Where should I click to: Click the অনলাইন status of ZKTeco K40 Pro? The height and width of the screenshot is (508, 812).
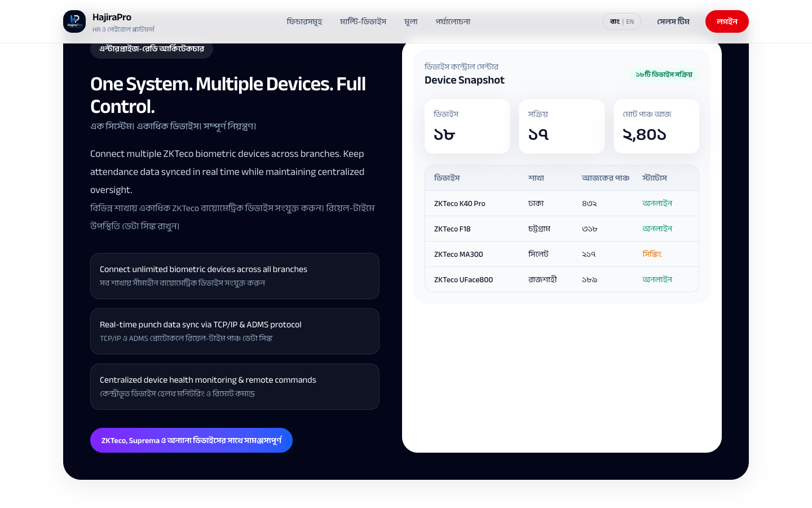tap(657, 203)
